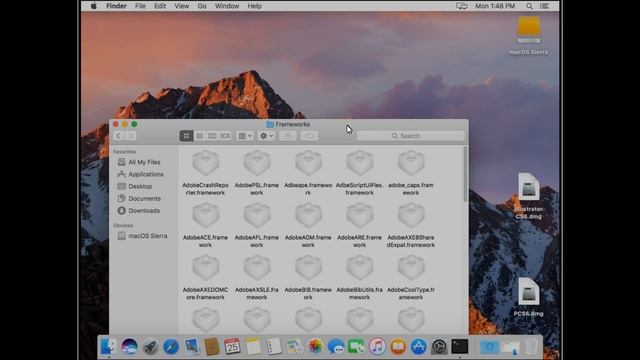Select the AdobeAXEDOMCore.framework icon
Screen dimensions: 640x360
coord(206,267)
